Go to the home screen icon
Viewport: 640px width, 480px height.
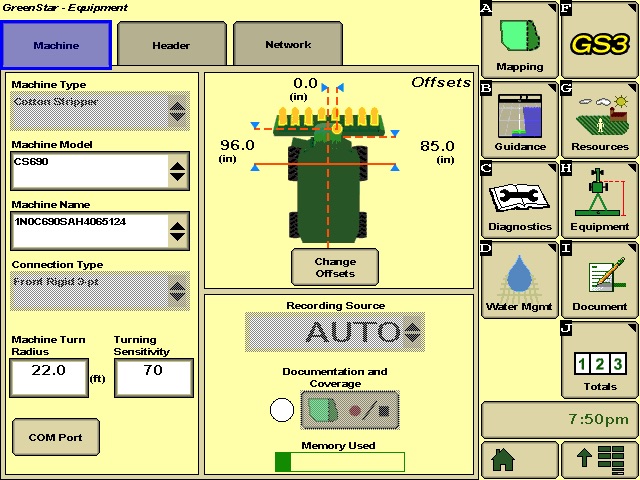click(519, 460)
